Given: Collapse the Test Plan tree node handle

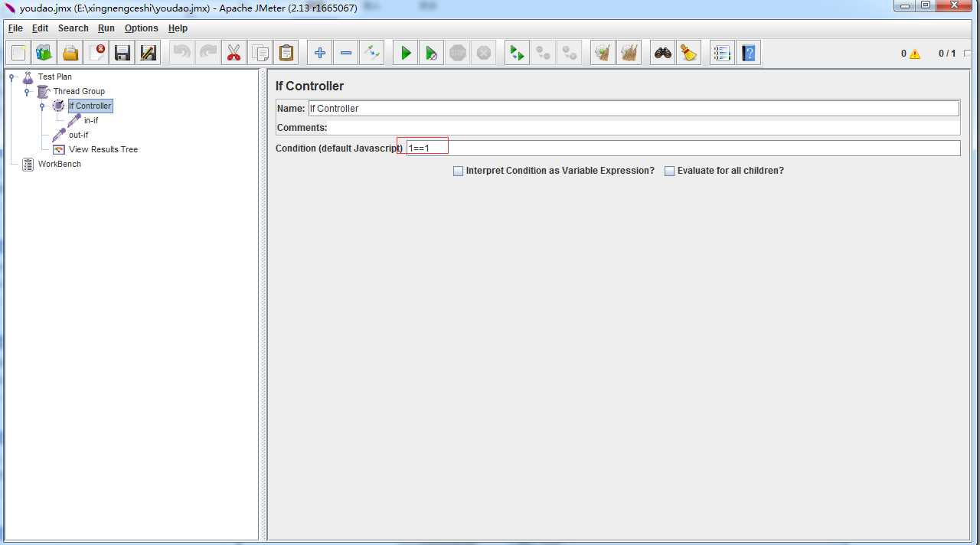Looking at the screenshot, I should (12, 77).
